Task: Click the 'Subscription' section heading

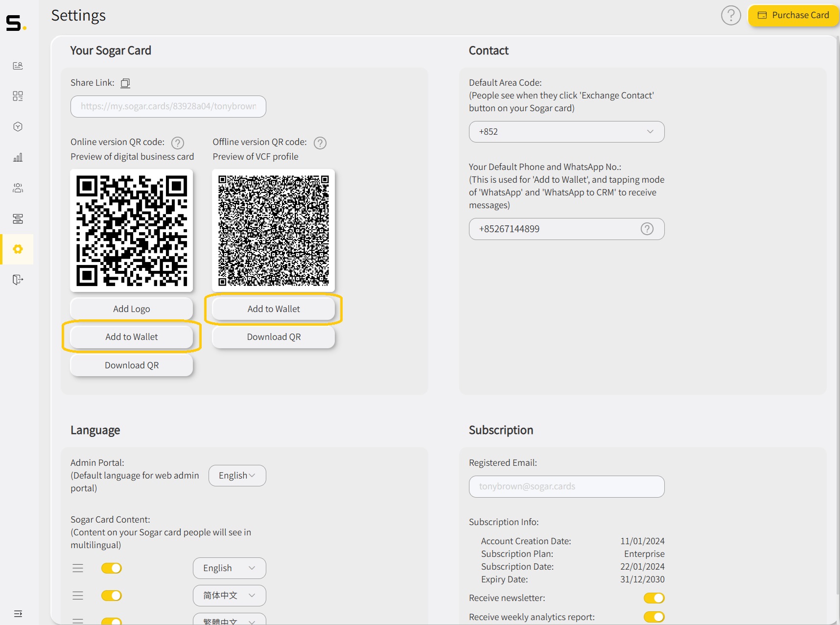Action: 501,430
